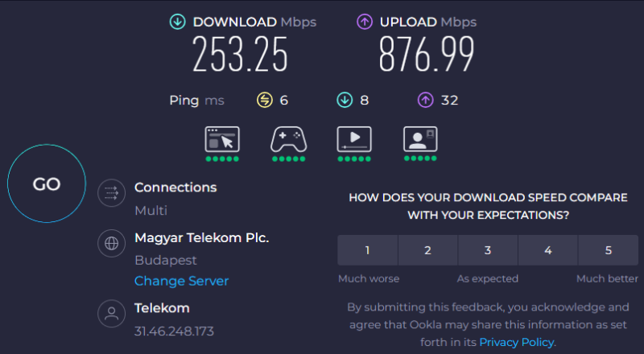The height and width of the screenshot is (354, 644).
Task: Click the purple upload arrow icon beside UPLOAD
Action: point(365,22)
